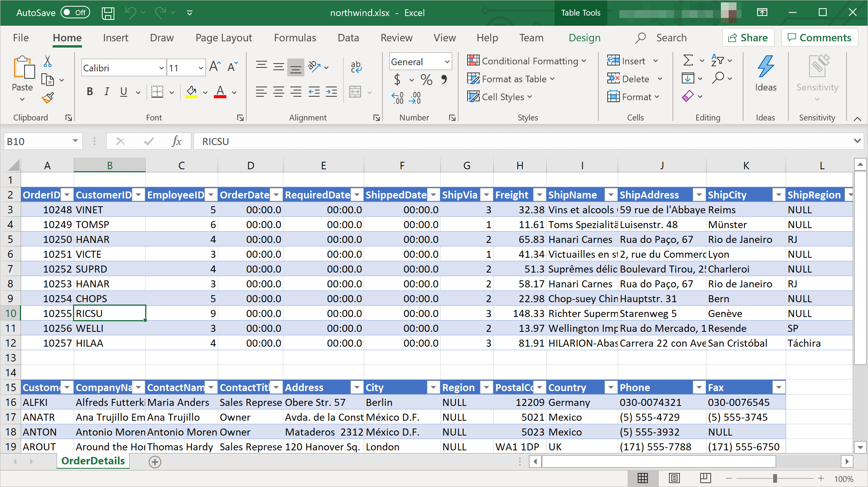Open the File menu
This screenshot has width=868, height=487.
point(21,38)
